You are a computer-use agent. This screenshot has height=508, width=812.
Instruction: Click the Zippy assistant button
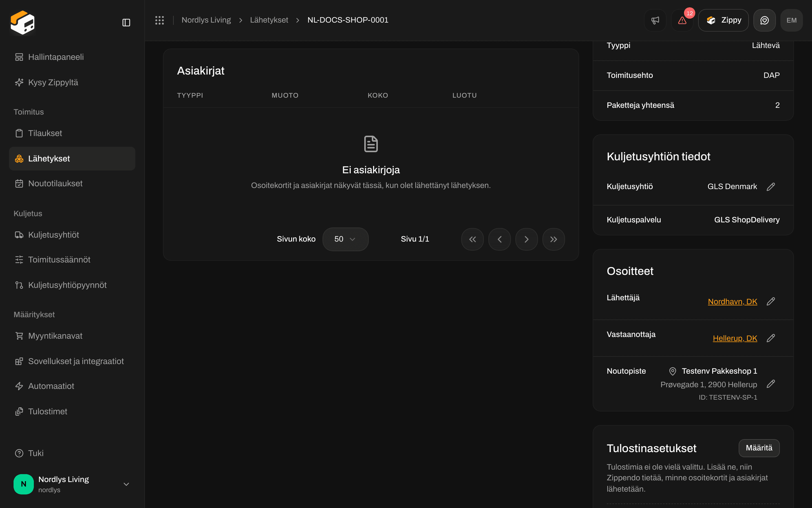(723, 20)
